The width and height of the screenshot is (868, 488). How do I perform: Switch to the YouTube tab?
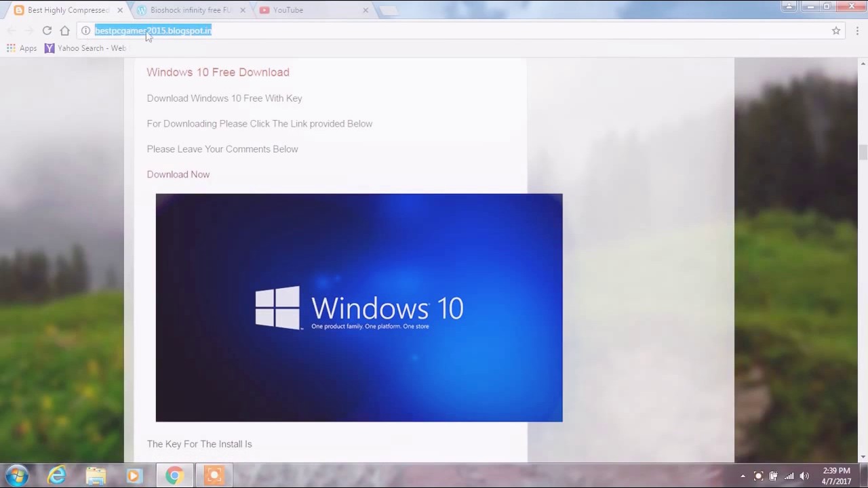[312, 10]
